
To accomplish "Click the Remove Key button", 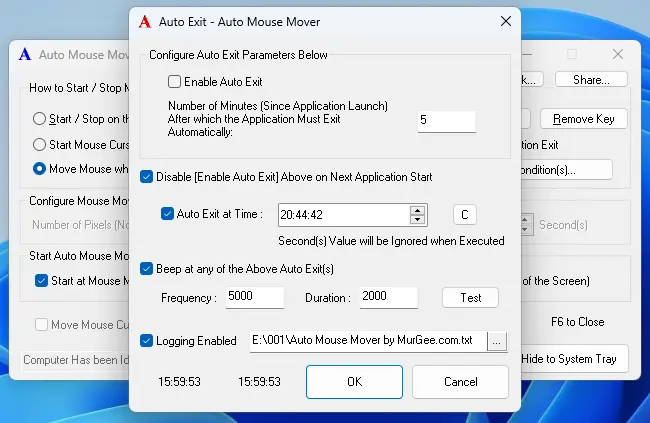I will [584, 119].
